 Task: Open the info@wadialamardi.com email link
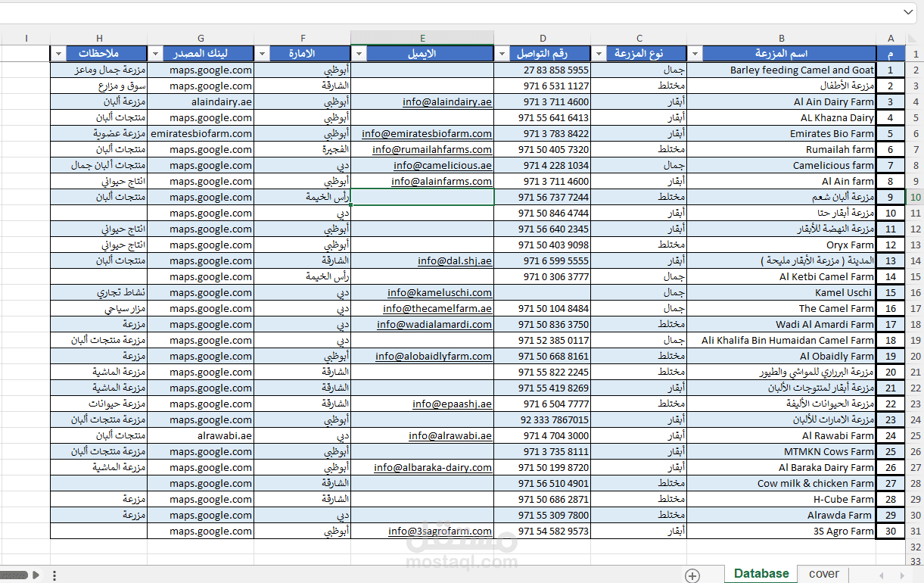tap(434, 324)
